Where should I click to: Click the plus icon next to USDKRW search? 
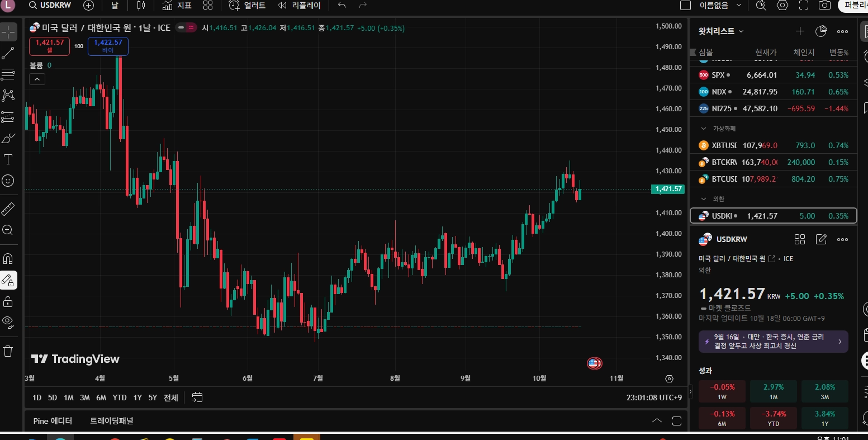point(88,5)
